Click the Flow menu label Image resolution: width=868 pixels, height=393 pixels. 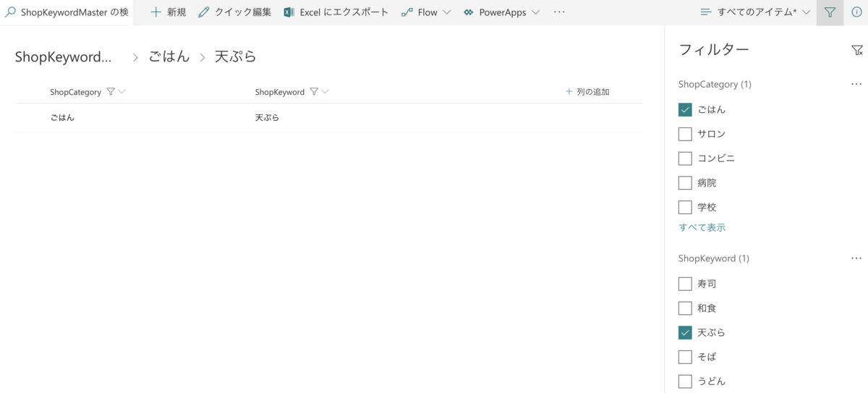point(427,12)
